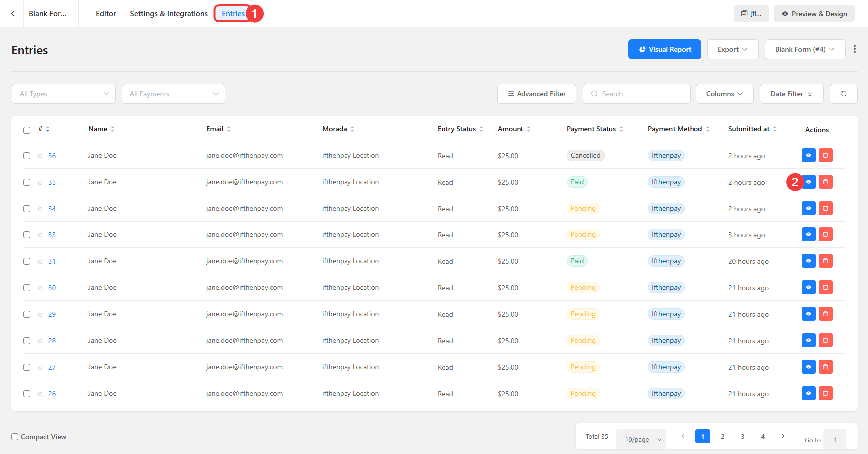Screen dimensions: 868x454
Task: Open entry number 36 link
Action: pos(52,156)
